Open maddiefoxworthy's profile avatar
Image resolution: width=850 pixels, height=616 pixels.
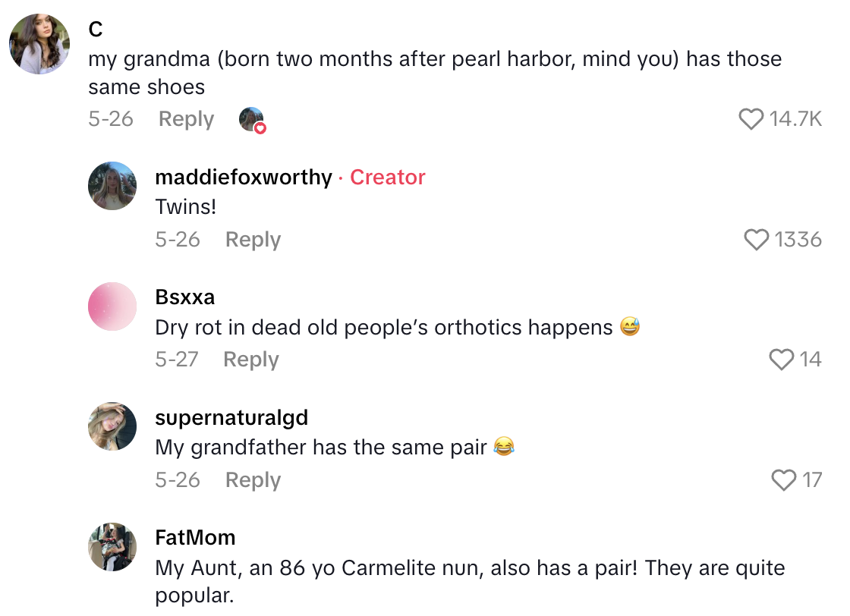(112, 186)
